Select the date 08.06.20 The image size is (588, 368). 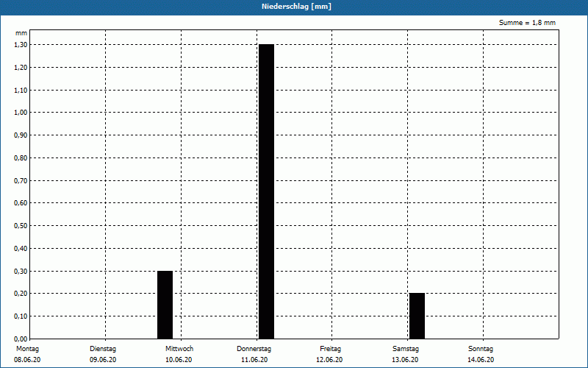click(x=27, y=360)
